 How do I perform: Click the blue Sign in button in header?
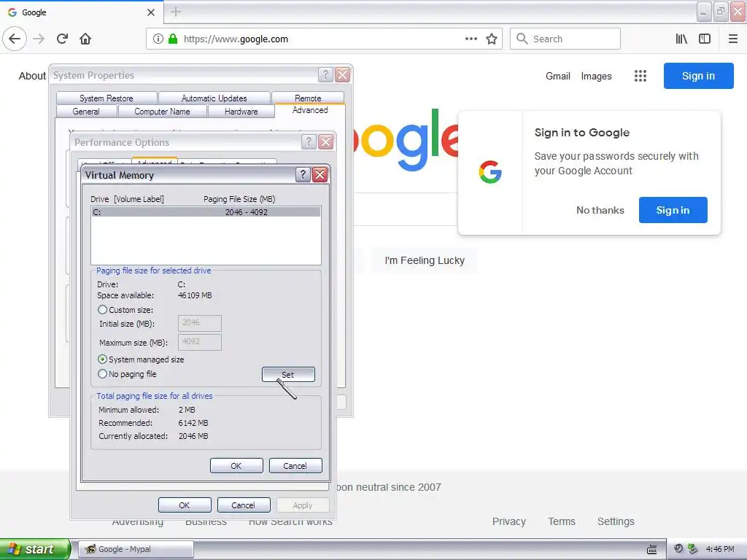(x=698, y=76)
